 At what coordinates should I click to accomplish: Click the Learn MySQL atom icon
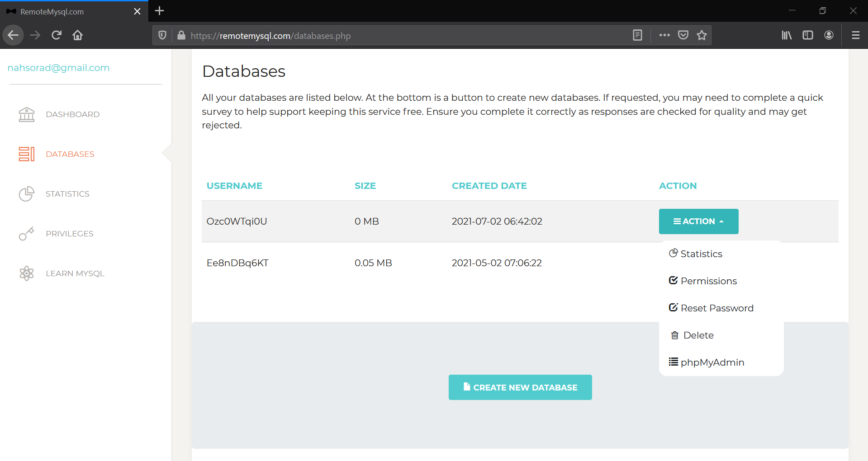27,273
